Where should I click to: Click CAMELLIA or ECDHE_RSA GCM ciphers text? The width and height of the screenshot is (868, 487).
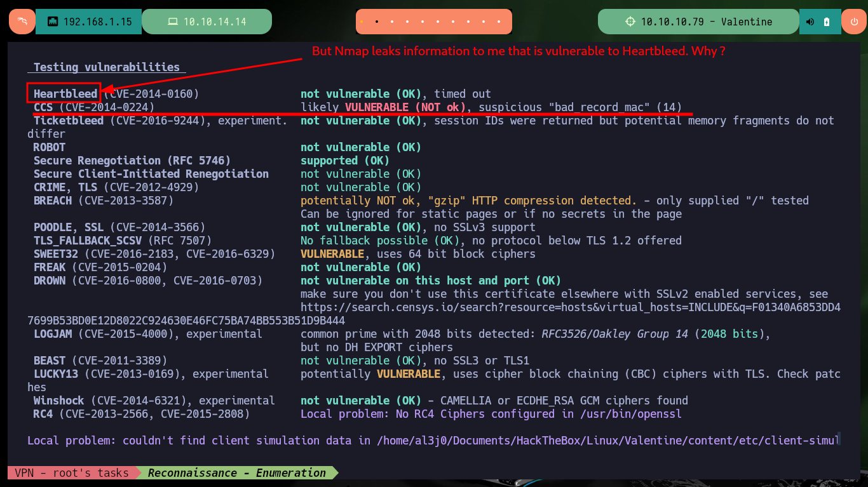564,401
